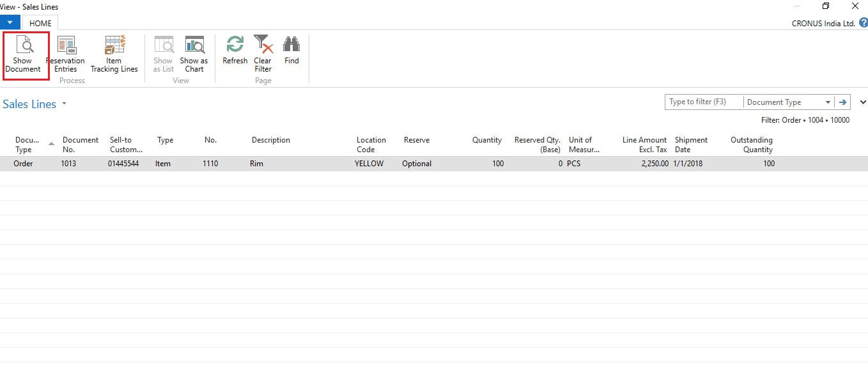Screen dimensions: 868x367
Task: Click the Location Code cell YELLOW
Action: click(369, 164)
